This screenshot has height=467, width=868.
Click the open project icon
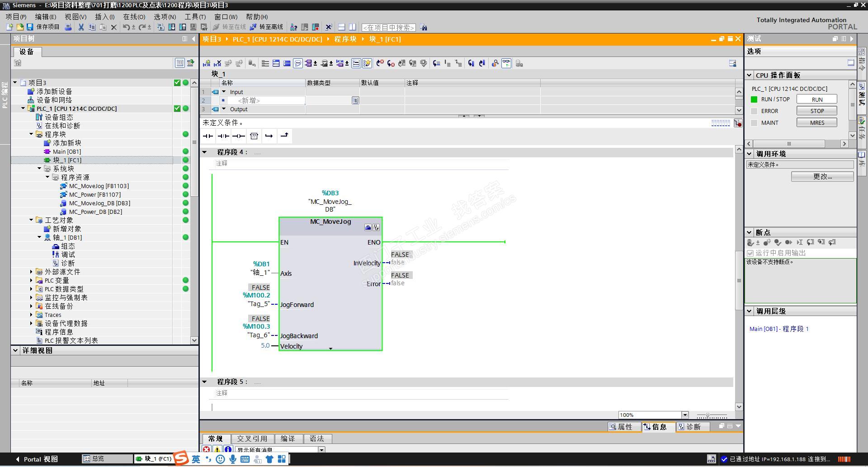click(20, 27)
